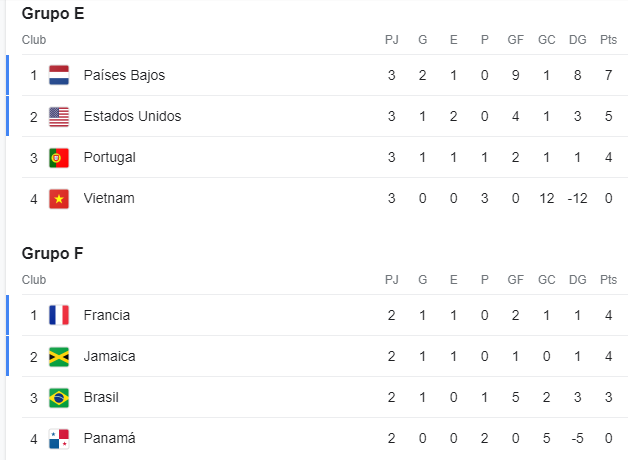Select the Vietnam team name
The image size is (628, 460).
coord(109,199)
